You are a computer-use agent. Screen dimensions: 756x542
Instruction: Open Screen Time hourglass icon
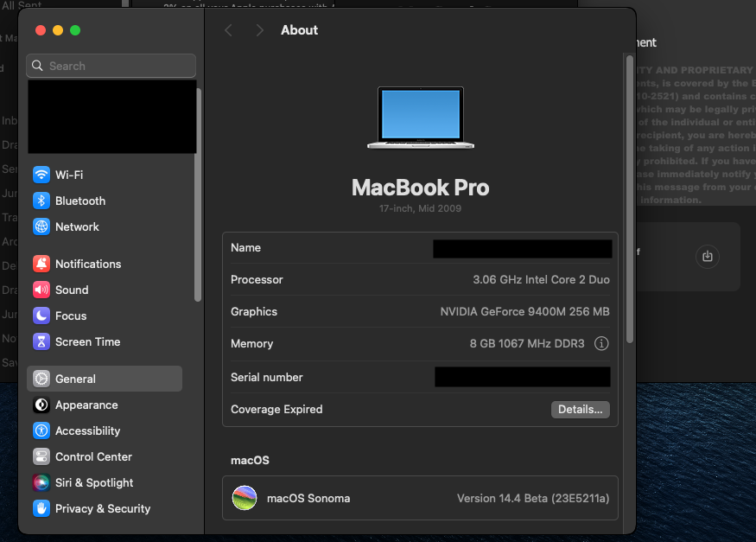click(x=41, y=342)
